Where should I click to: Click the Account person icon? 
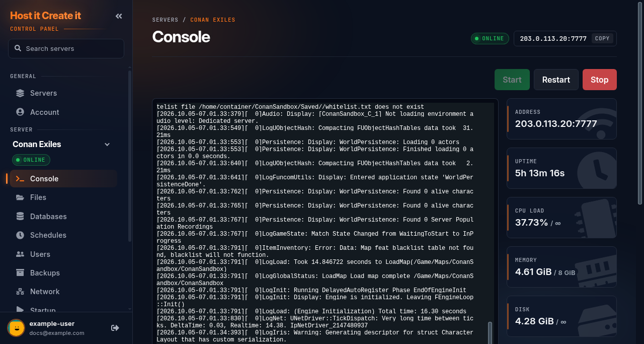click(20, 112)
